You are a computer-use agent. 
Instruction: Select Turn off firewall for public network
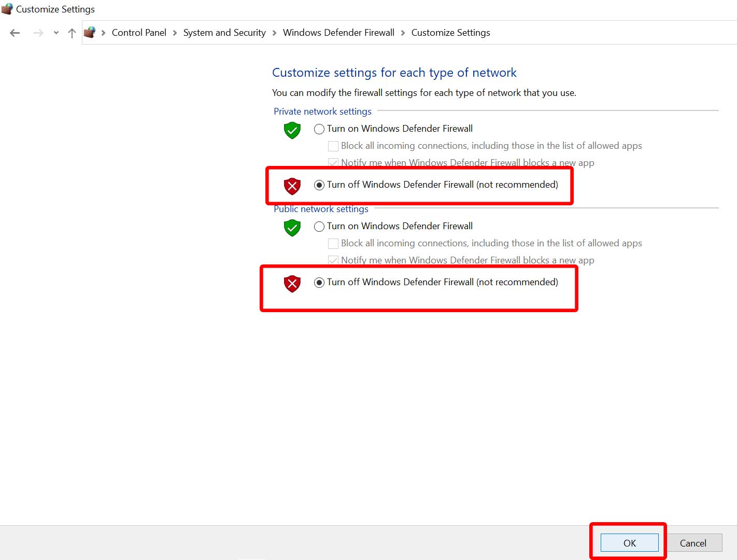(x=319, y=283)
